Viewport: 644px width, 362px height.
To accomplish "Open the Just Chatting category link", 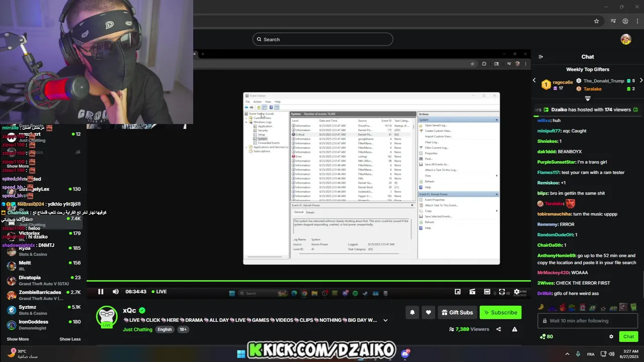I will pos(137,329).
